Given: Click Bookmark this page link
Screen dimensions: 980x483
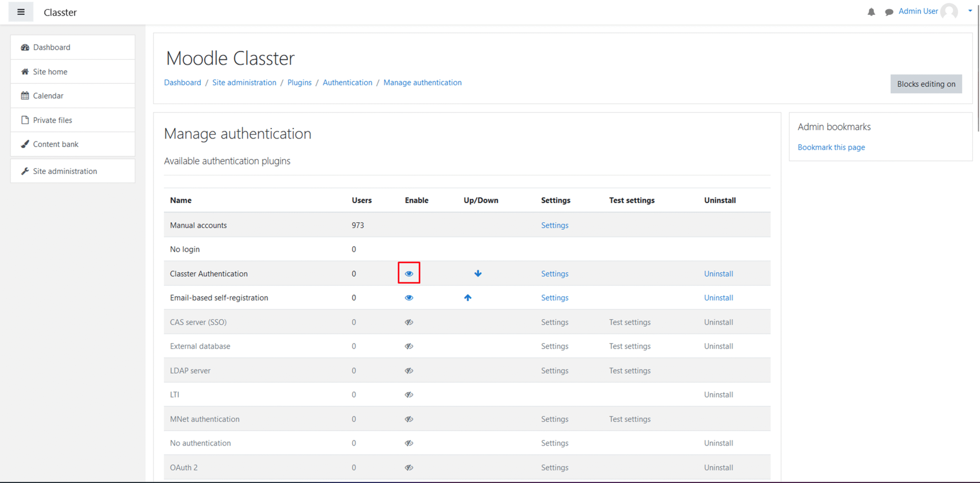Looking at the screenshot, I should (x=831, y=147).
